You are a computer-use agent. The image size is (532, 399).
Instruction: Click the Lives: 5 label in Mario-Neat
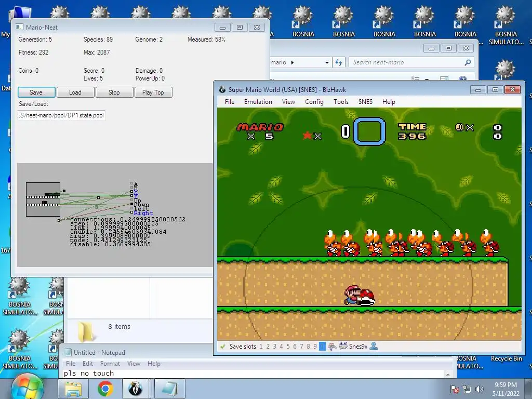coord(94,78)
